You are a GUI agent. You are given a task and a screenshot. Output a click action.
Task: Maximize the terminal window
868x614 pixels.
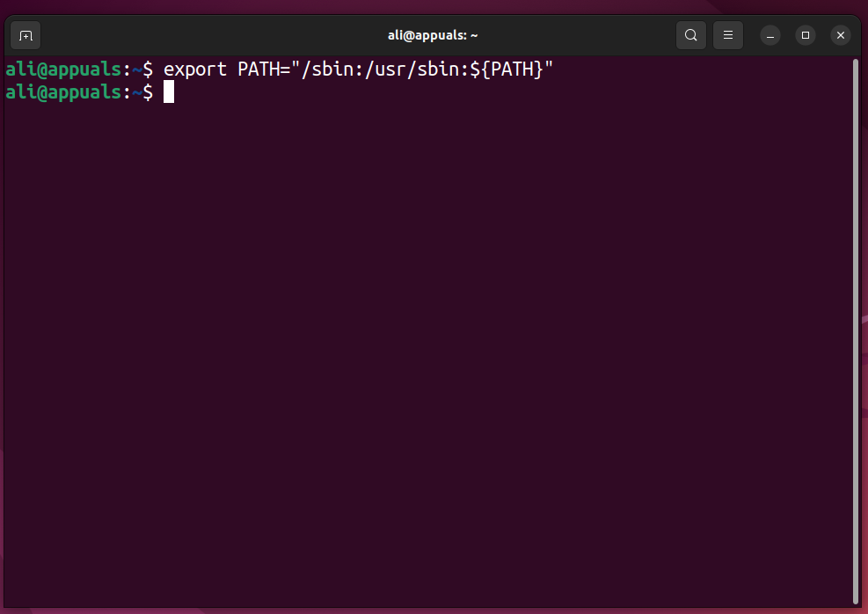click(806, 35)
